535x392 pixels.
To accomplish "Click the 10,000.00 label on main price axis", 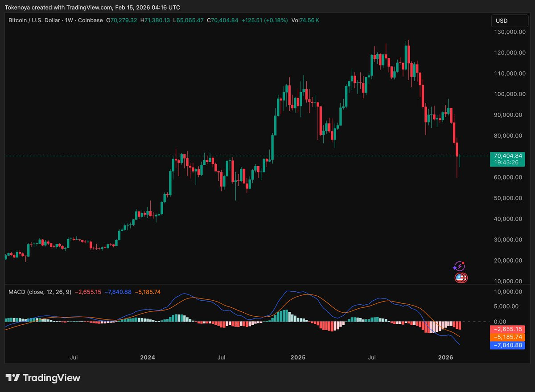I will [509, 281].
